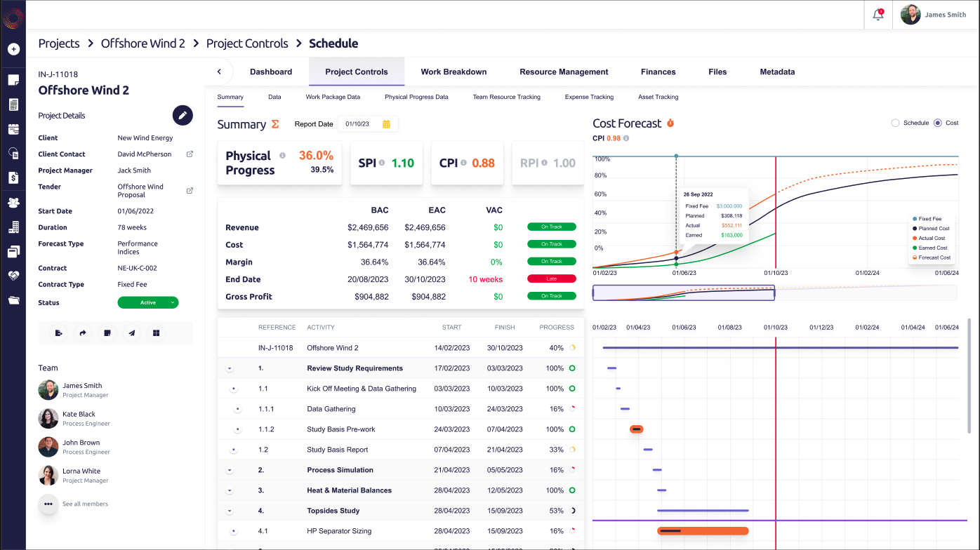Click the back chevron left of Dashboard tab
The height and width of the screenshot is (550, 980).
click(x=219, y=72)
